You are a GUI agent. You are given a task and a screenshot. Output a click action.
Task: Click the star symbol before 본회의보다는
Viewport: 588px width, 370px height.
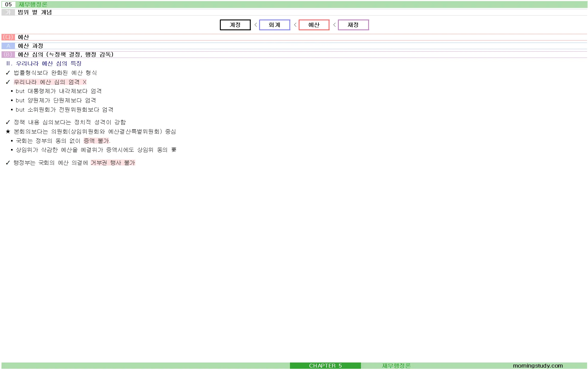tap(8, 132)
